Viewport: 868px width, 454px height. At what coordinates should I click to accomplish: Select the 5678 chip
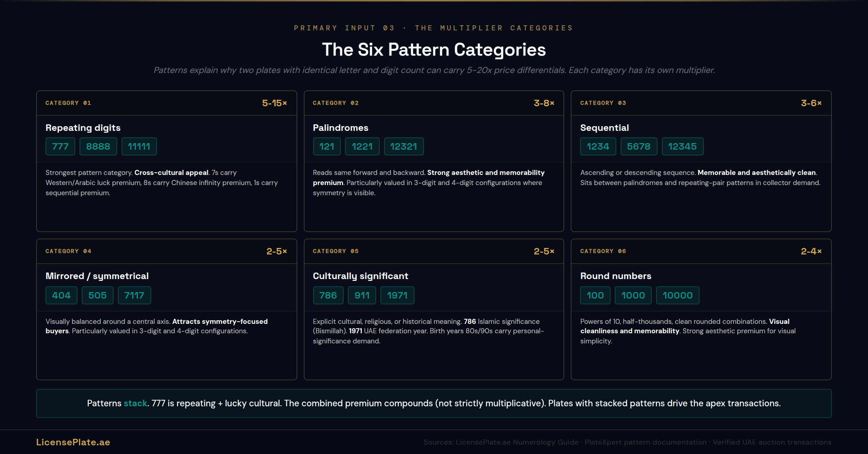[639, 146]
